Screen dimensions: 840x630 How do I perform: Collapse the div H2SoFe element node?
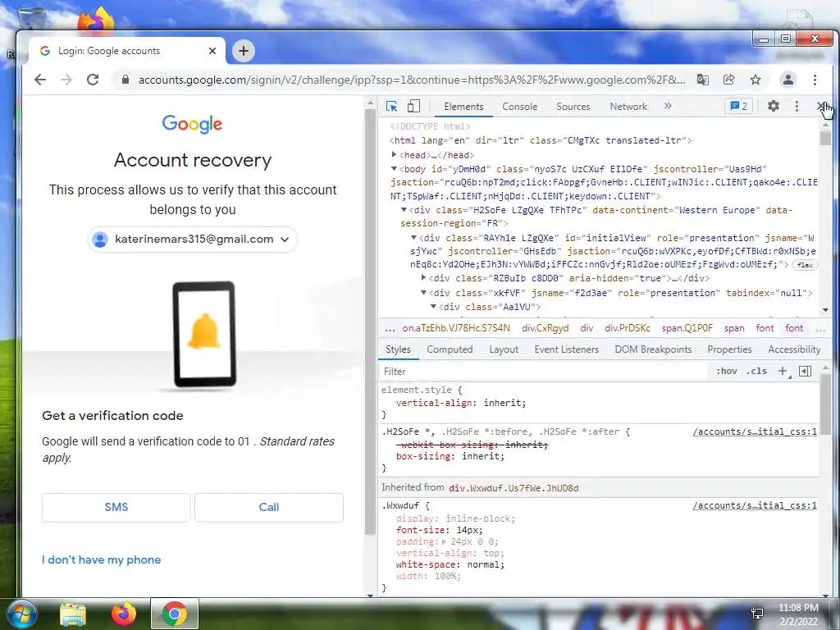tap(404, 210)
